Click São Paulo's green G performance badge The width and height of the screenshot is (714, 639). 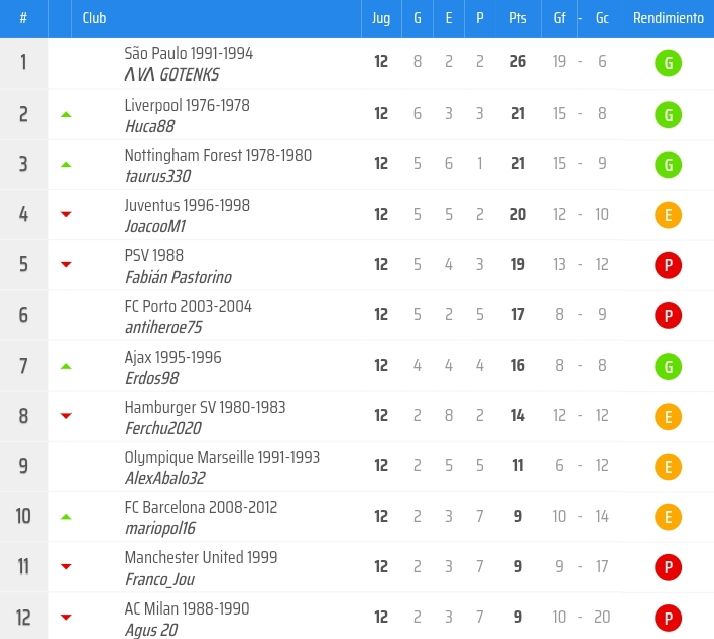(667, 65)
